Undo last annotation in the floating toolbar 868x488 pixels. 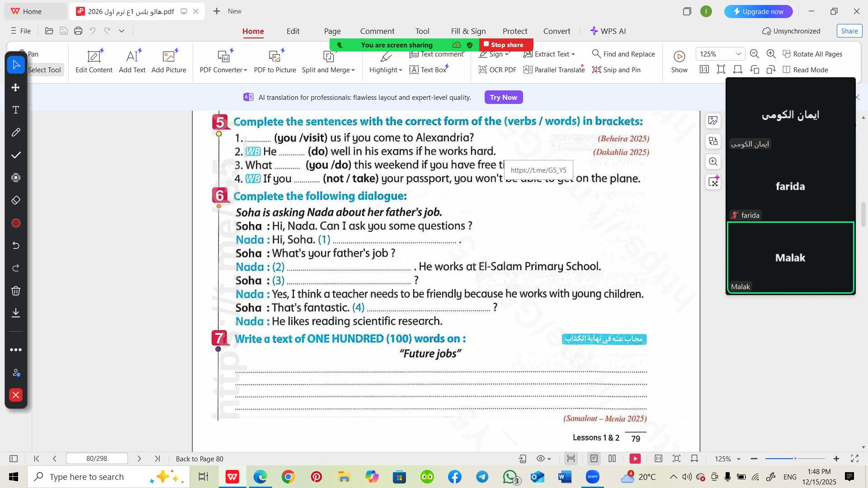pos(16,245)
